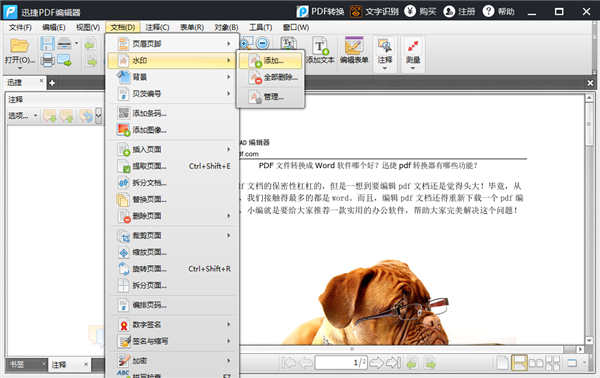Click the green next view arrow in bottom bar

pyautogui.click(x=430, y=363)
